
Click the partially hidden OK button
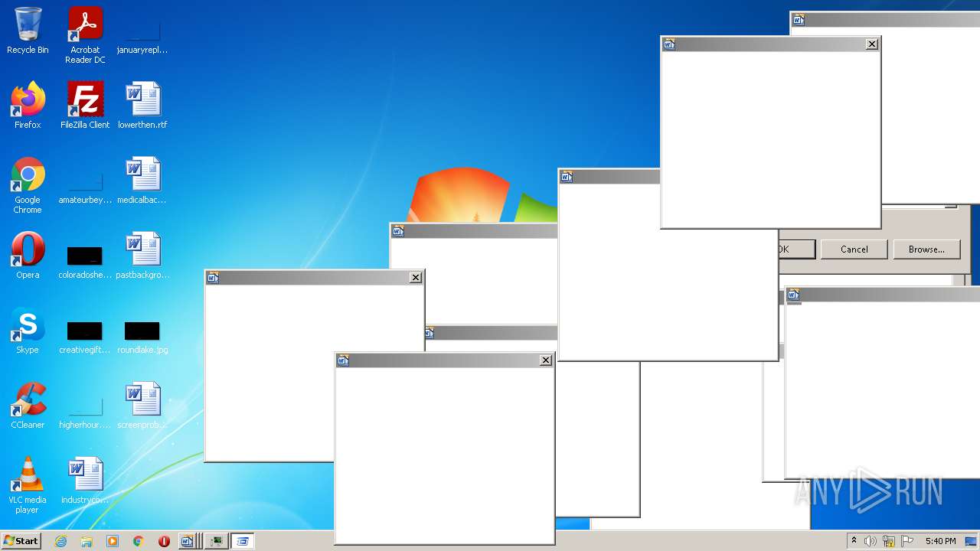(x=797, y=249)
